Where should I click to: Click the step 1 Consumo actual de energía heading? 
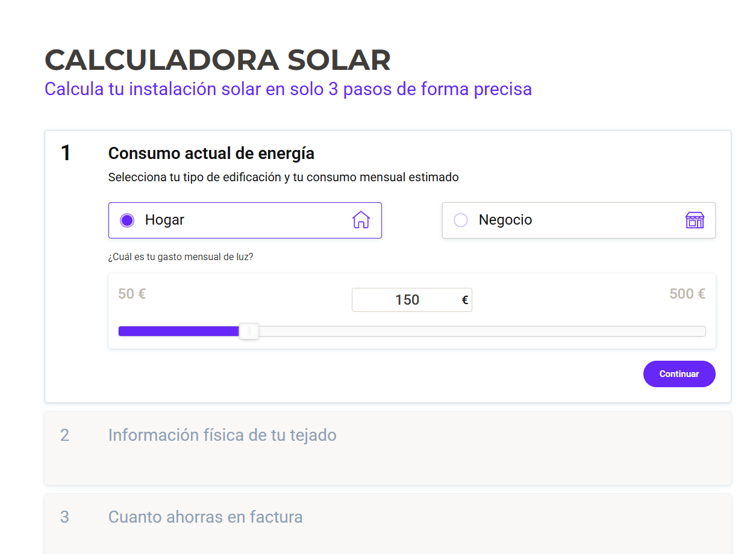click(x=211, y=154)
